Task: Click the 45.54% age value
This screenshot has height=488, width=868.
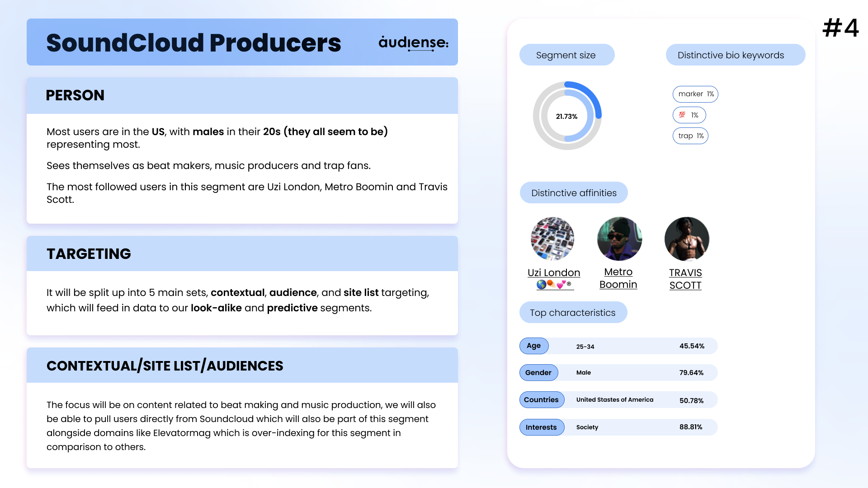Action: coord(692,346)
